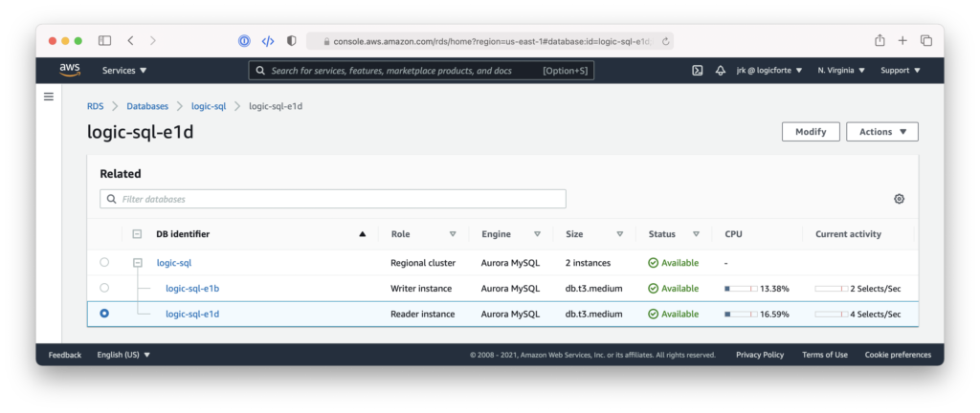
Task: Click the Feedback link in footer
Action: (x=65, y=355)
